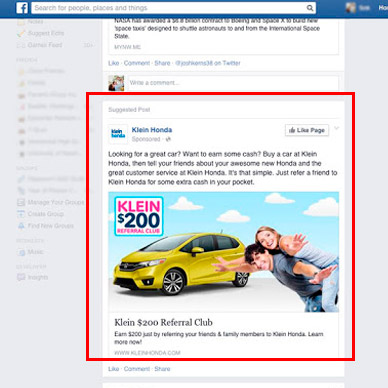
Task: Click the Sponsored label link
Action: [x=146, y=139]
